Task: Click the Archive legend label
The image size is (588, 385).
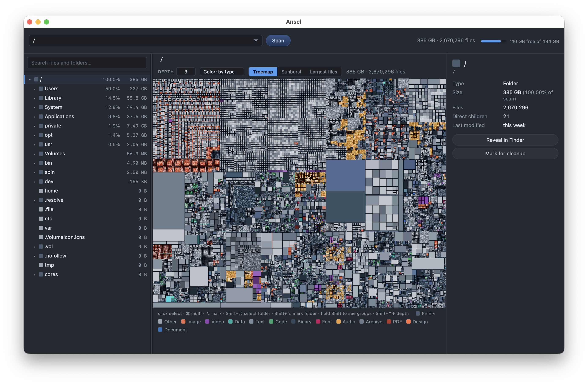Action: [x=374, y=322]
